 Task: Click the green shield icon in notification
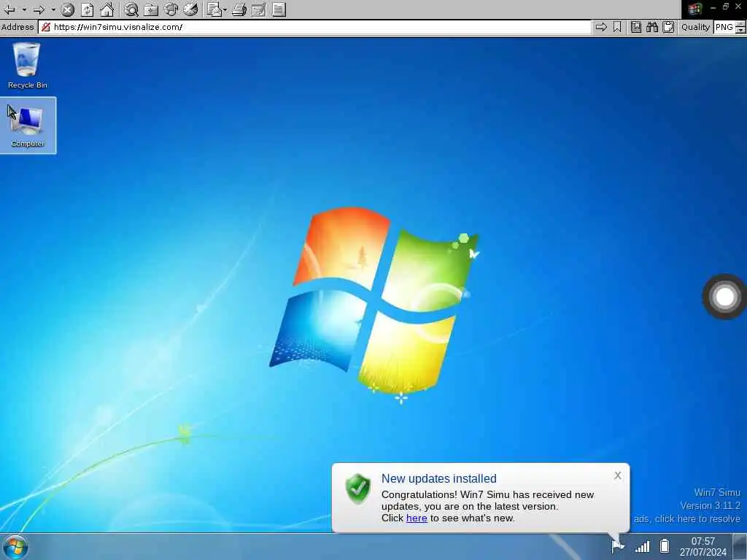tap(357, 489)
